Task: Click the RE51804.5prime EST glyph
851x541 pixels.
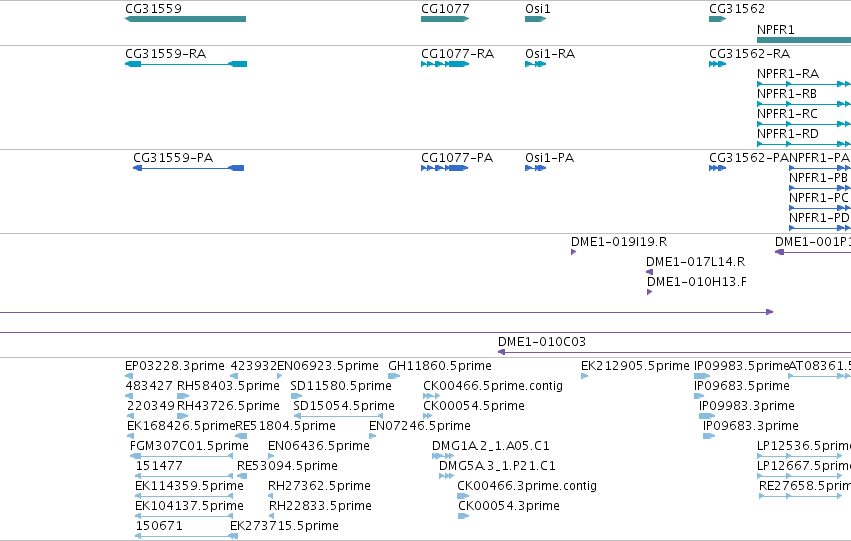Action: click(242, 436)
